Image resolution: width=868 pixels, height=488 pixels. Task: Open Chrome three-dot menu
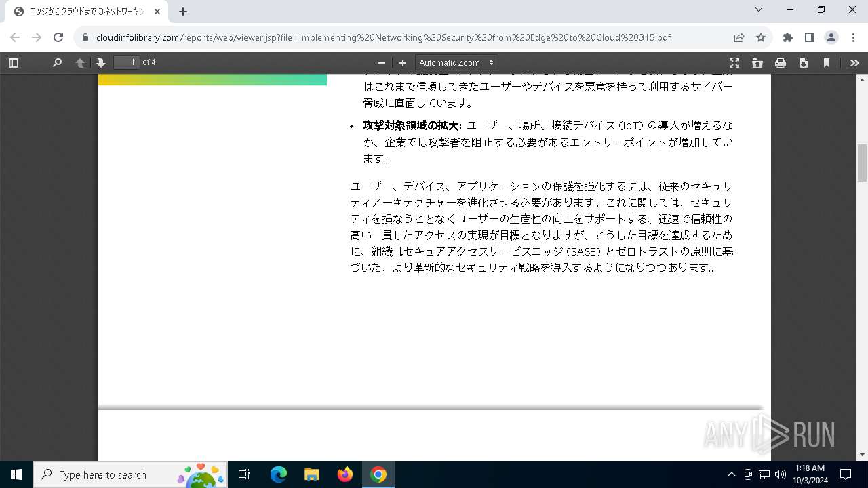(x=853, y=37)
